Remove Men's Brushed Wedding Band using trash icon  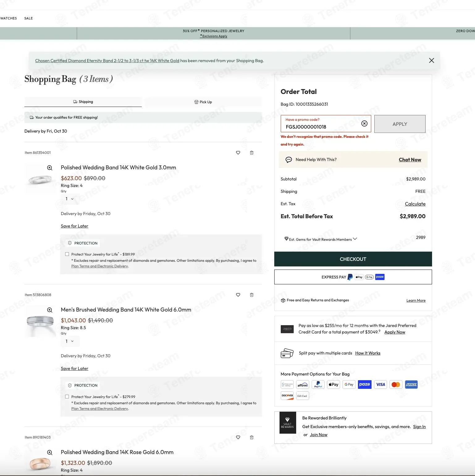[251, 295]
